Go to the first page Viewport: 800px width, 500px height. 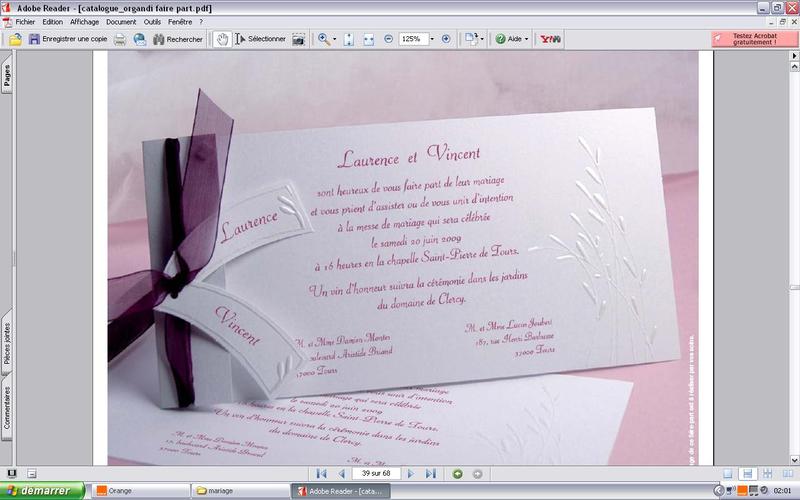[321, 473]
